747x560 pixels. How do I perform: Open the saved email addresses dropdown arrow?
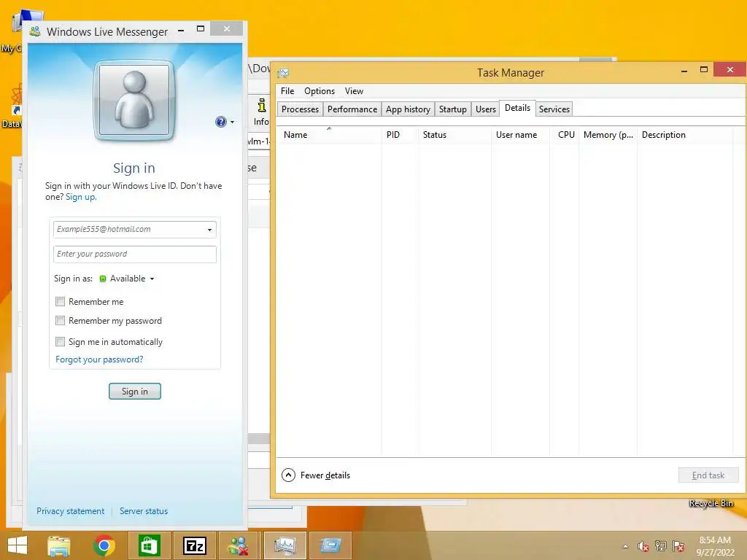click(x=209, y=230)
